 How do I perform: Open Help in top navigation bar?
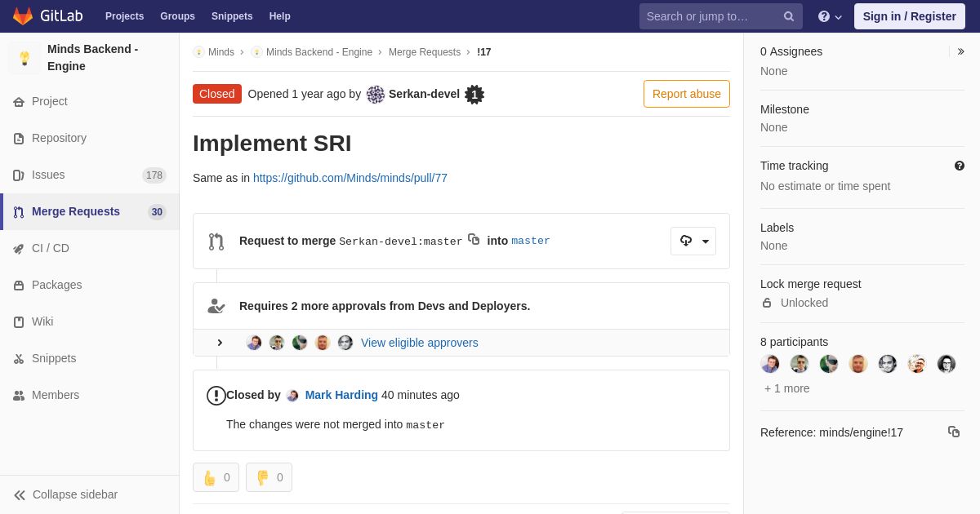click(280, 16)
